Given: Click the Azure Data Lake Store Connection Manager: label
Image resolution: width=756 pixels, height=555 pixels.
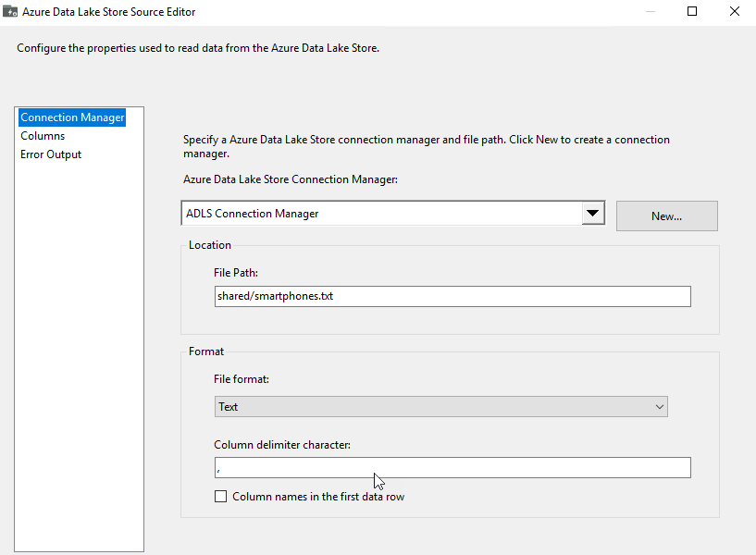Looking at the screenshot, I should coord(291,179).
